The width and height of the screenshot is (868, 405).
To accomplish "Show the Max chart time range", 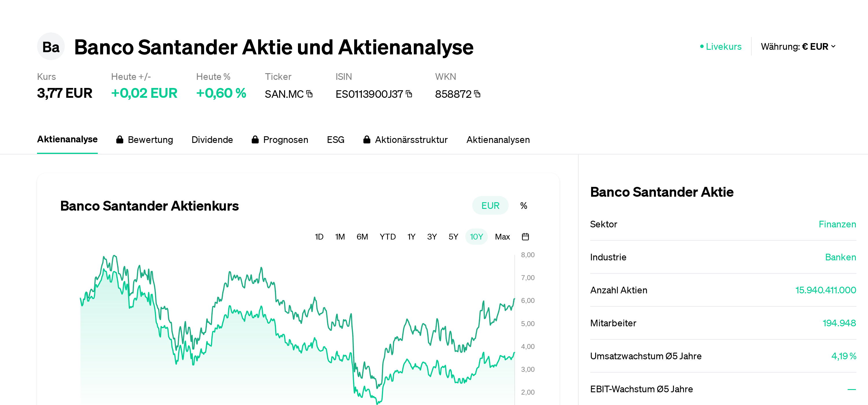I will coord(502,237).
